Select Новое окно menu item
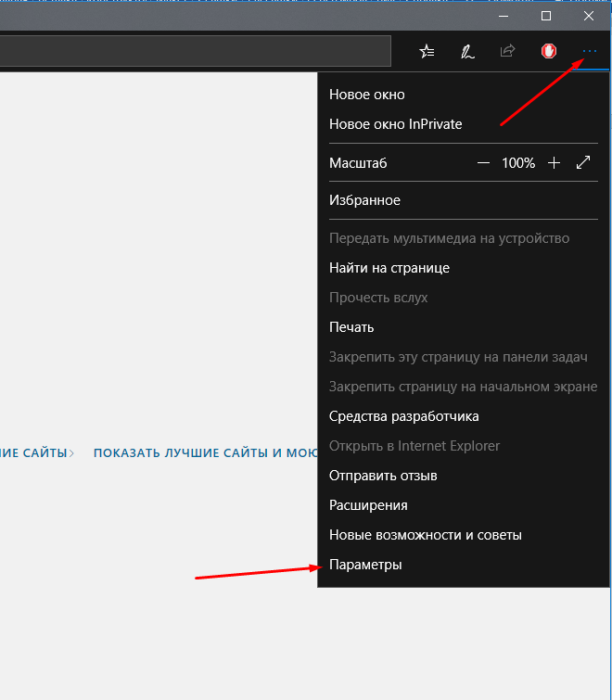 464,95
